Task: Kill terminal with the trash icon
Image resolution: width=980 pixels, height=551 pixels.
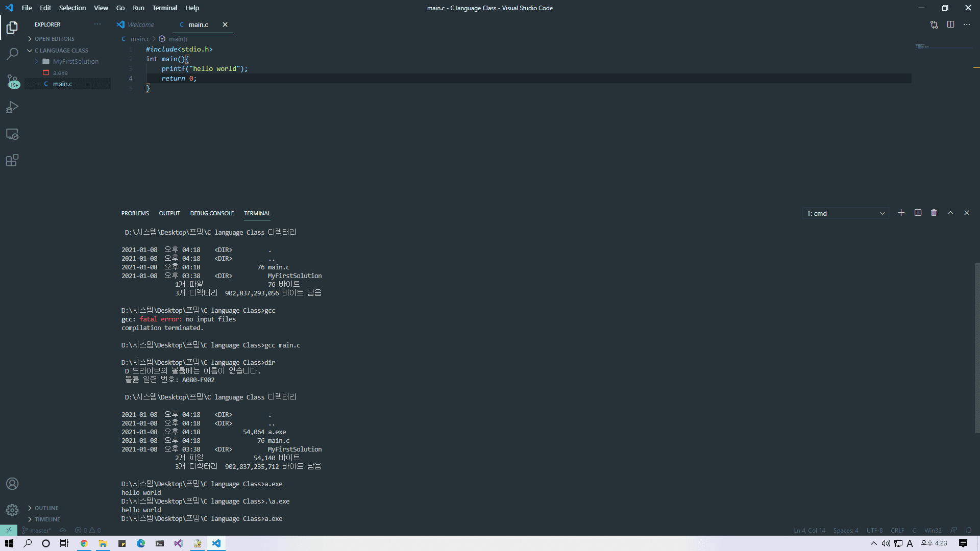Action: pyautogui.click(x=934, y=213)
